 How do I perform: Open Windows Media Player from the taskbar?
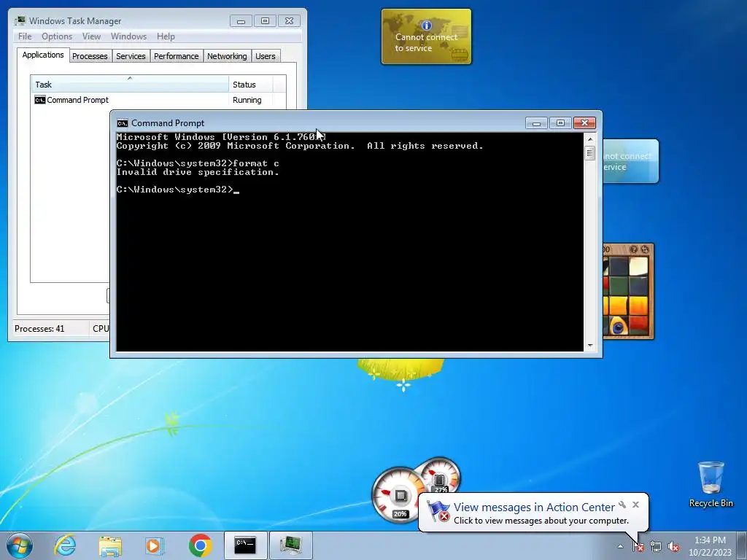tap(155, 545)
